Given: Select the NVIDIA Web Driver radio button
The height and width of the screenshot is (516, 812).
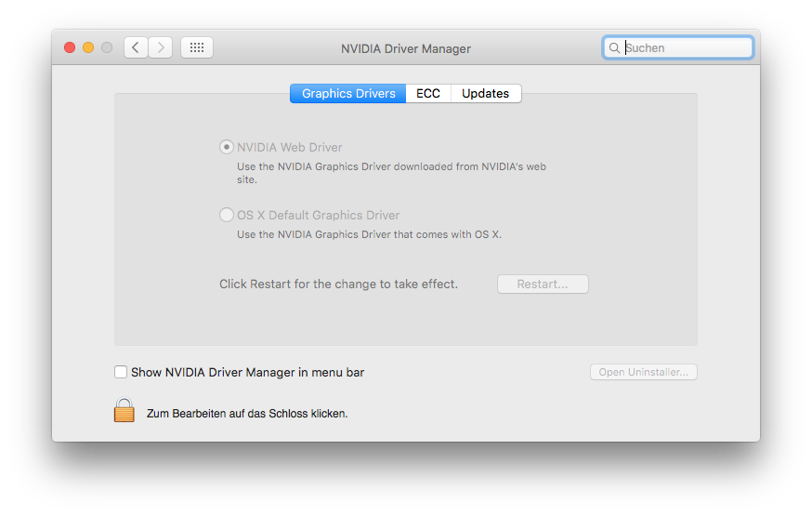Looking at the screenshot, I should (x=227, y=147).
